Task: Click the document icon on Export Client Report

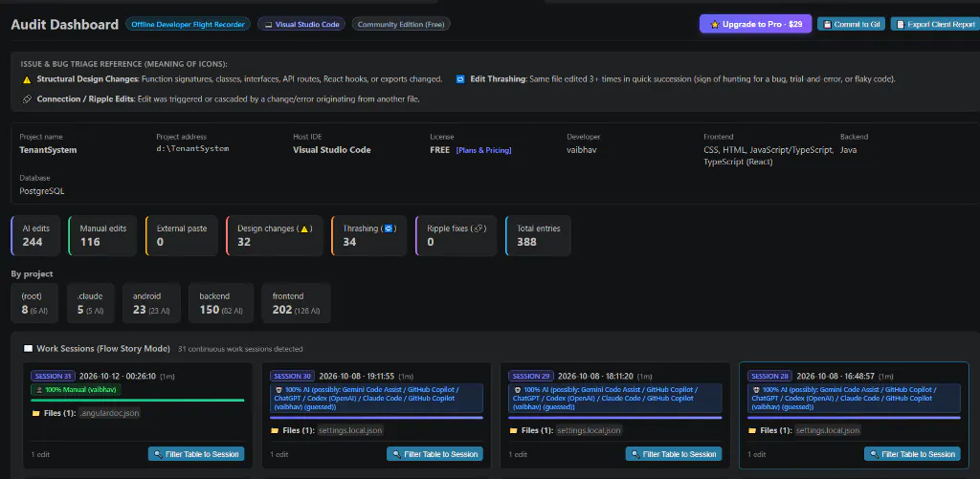Action: [901, 24]
